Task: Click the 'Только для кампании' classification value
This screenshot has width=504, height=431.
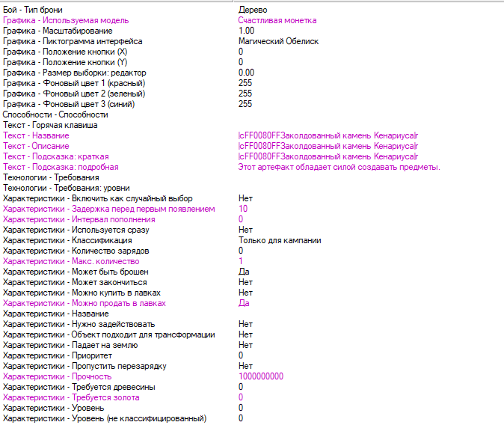Action: [280, 241]
